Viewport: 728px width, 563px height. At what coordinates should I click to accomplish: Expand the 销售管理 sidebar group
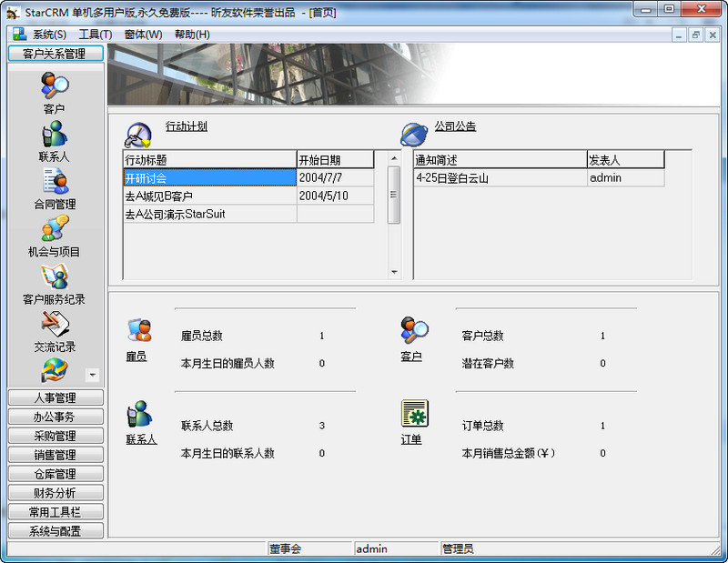click(x=56, y=455)
